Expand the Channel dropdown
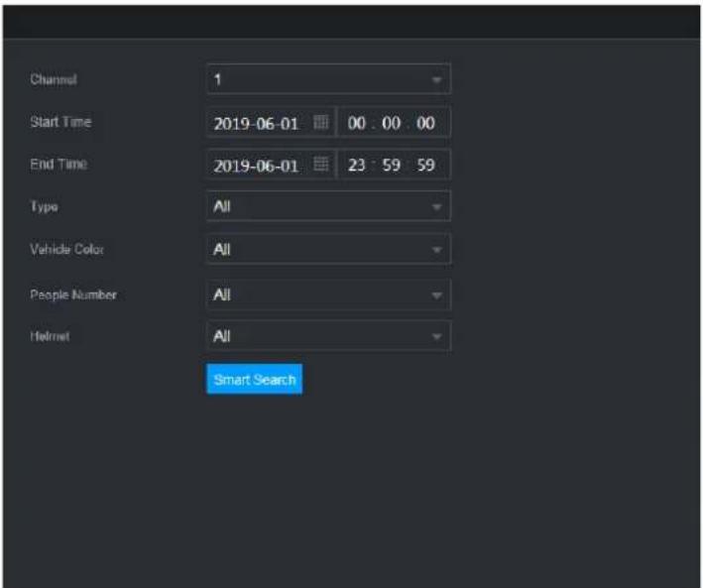The width and height of the screenshot is (703, 588). [x=328, y=79]
